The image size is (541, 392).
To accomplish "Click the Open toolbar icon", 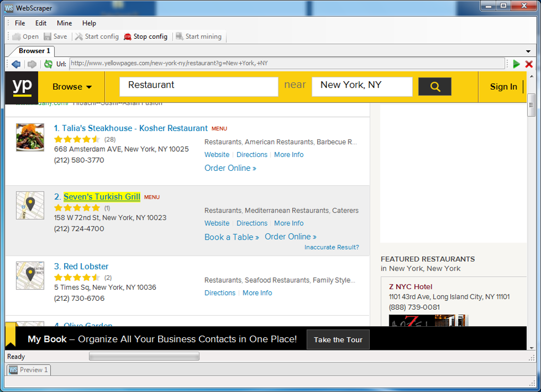I will click(16, 37).
